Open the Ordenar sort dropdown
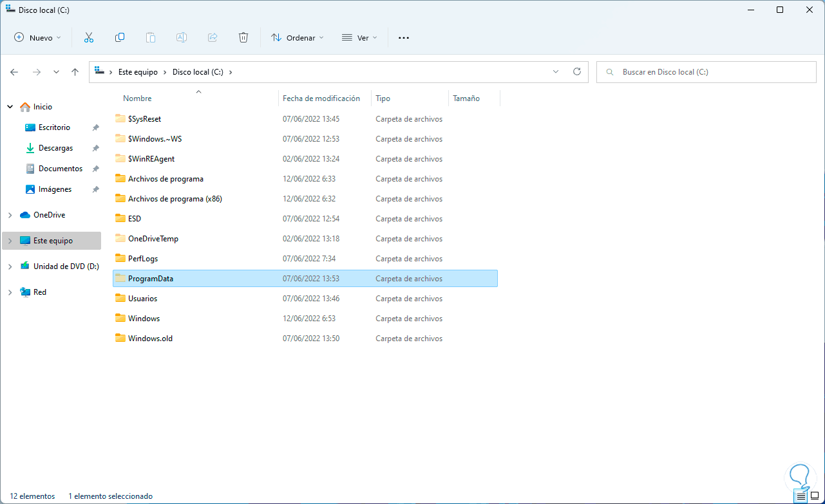This screenshot has height=504, width=825. coord(298,37)
